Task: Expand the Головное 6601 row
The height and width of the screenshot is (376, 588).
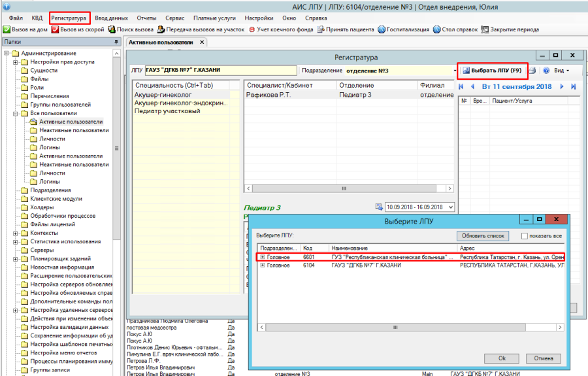Action: pyautogui.click(x=263, y=257)
